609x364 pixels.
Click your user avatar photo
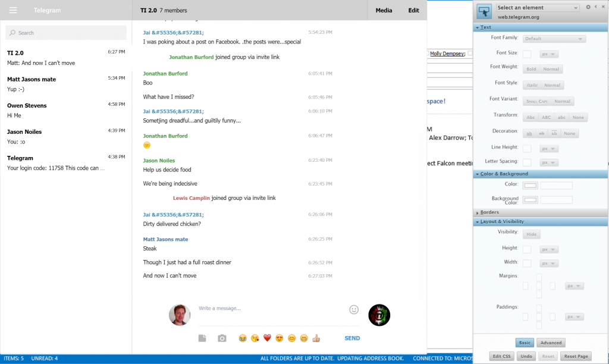click(x=180, y=315)
